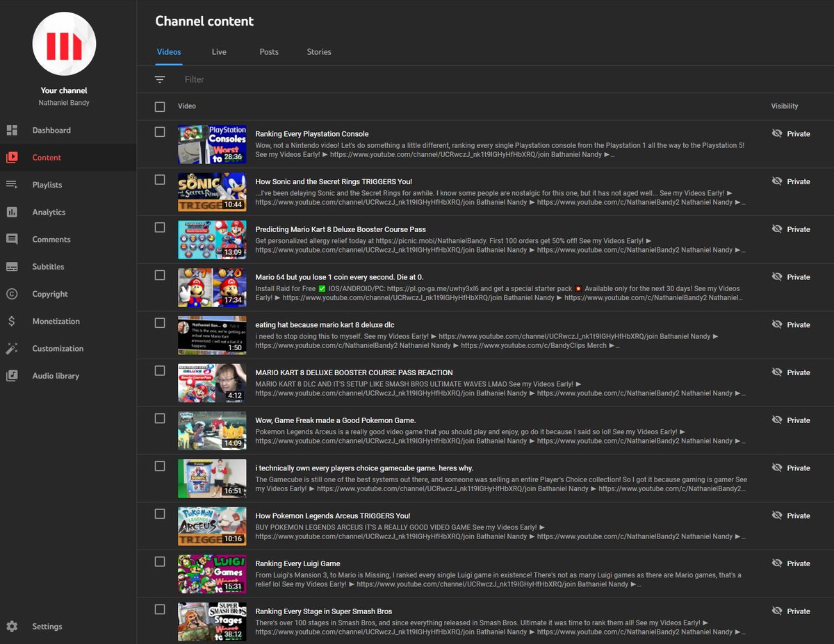This screenshot has width=834, height=644.
Task: Click the private eye icon for Ranking Every Stage
Action: 777,611
